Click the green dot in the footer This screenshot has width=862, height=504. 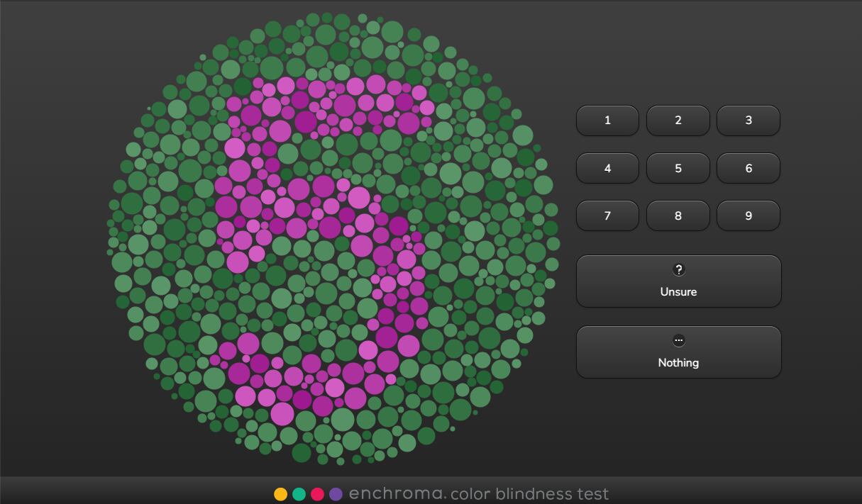click(x=298, y=494)
